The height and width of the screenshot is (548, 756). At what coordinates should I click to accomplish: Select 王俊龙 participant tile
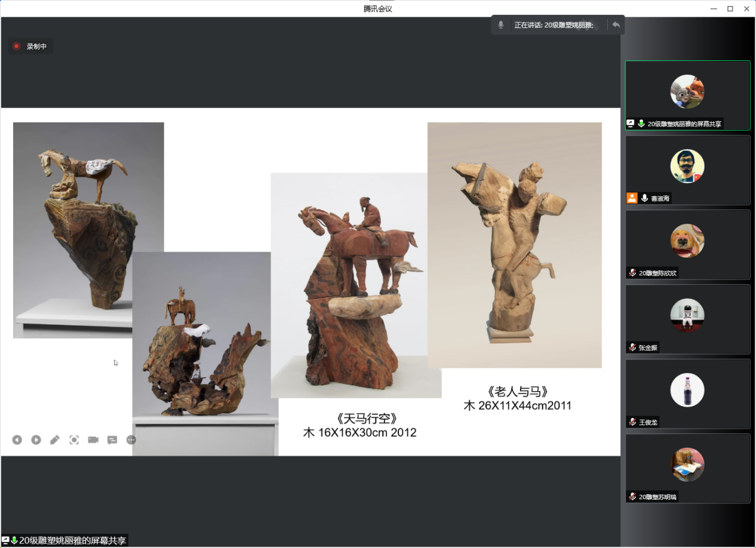687,393
